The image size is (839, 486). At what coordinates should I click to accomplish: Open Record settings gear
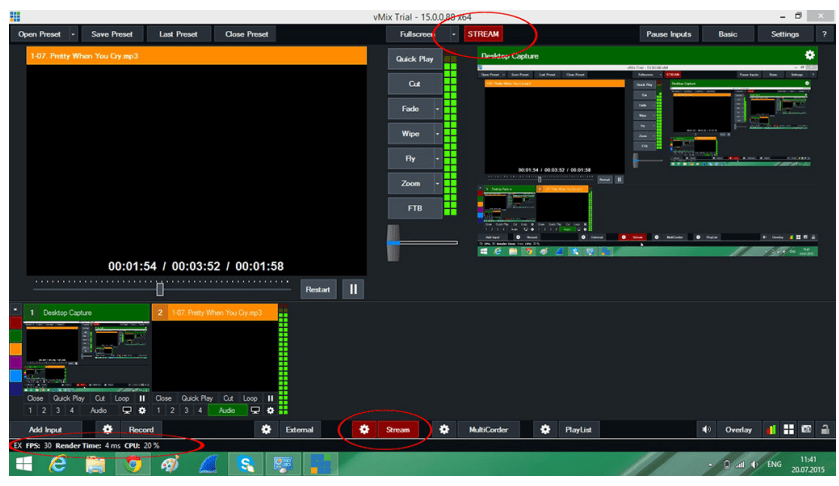point(107,429)
